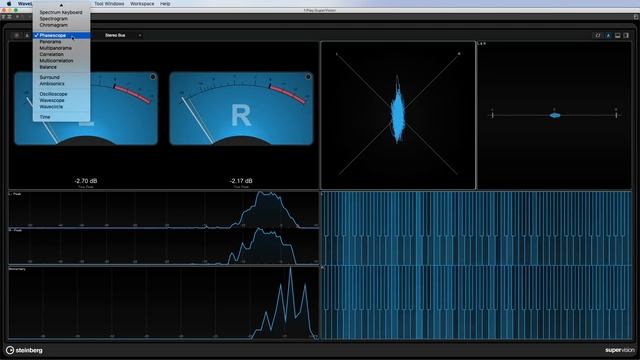Select the L Peak level histogram module
640x360 pixels.
(x=164, y=209)
